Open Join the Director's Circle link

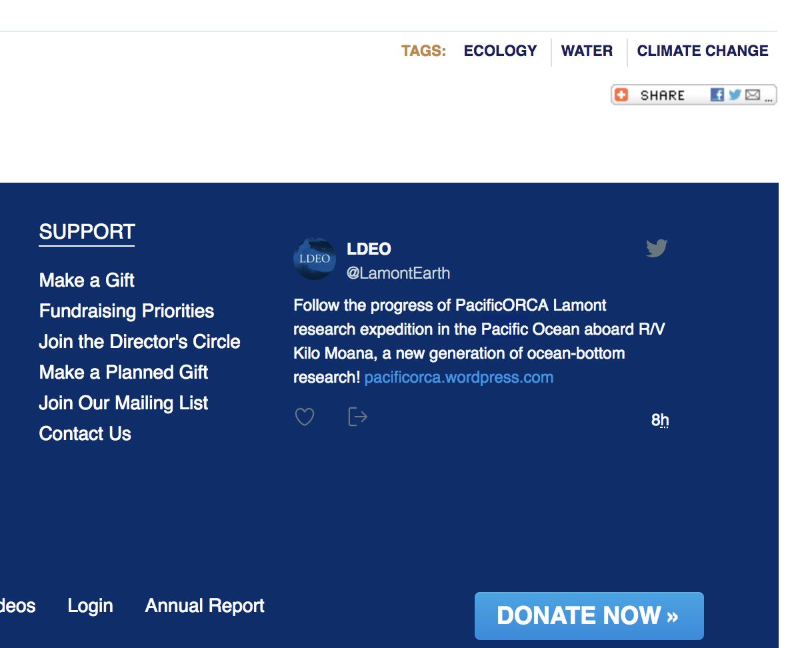140,341
